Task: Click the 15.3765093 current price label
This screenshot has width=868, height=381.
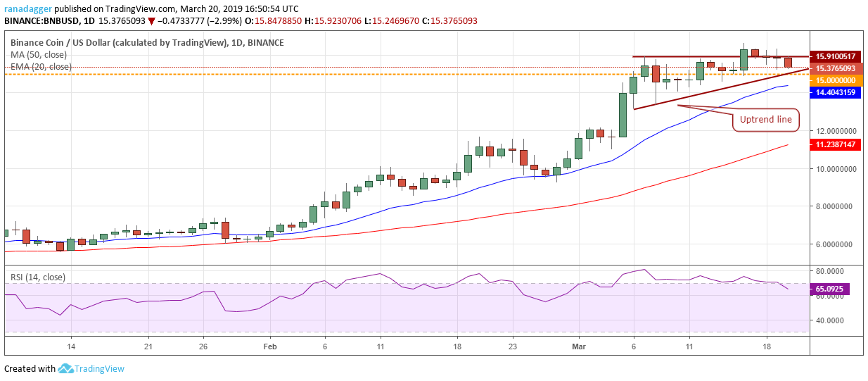Action: coord(836,68)
